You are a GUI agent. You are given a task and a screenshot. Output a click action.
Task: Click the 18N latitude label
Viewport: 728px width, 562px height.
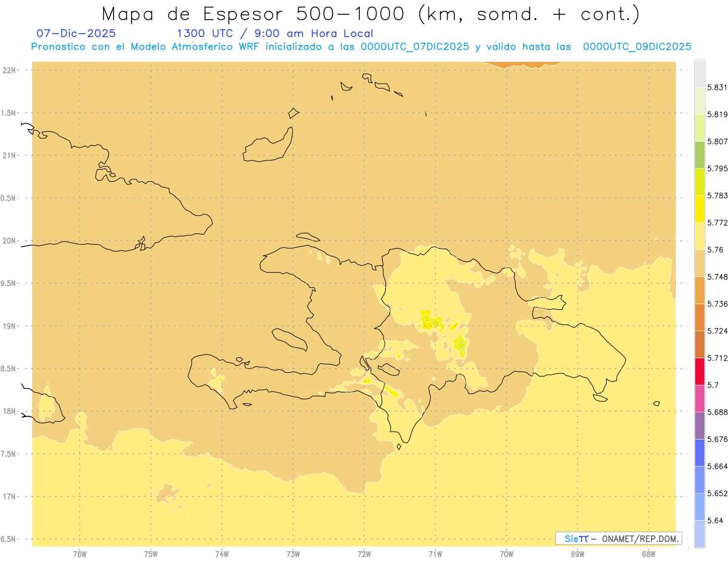9,411
